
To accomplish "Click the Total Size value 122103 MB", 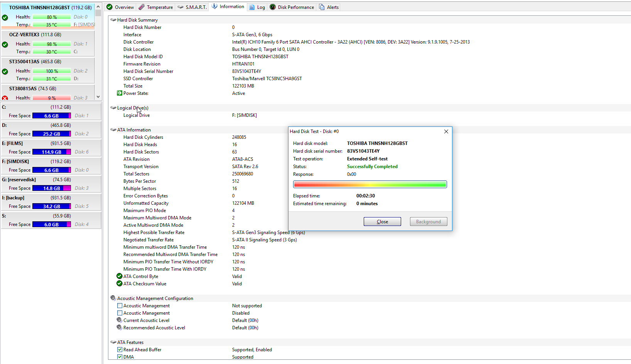I will point(243,86).
